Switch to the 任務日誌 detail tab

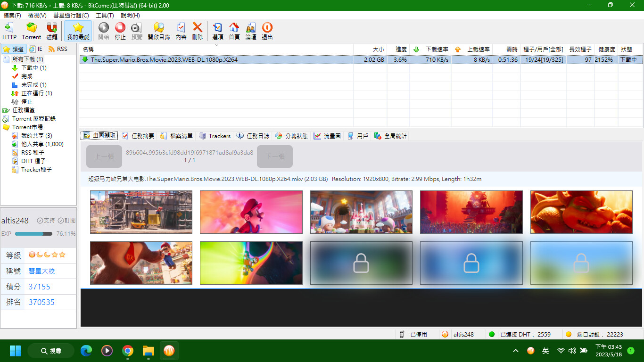(x=253, y=136)
